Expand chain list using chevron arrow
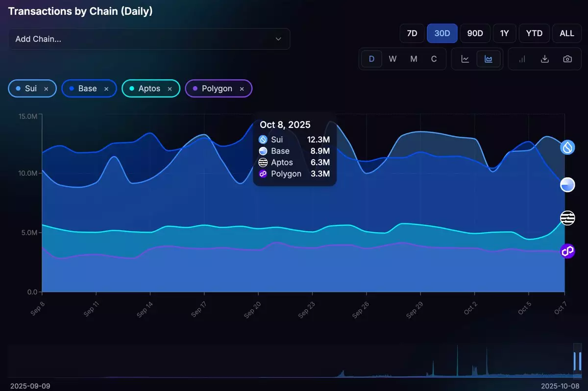Viewport: 588px width, 391px height. [278, 39]
